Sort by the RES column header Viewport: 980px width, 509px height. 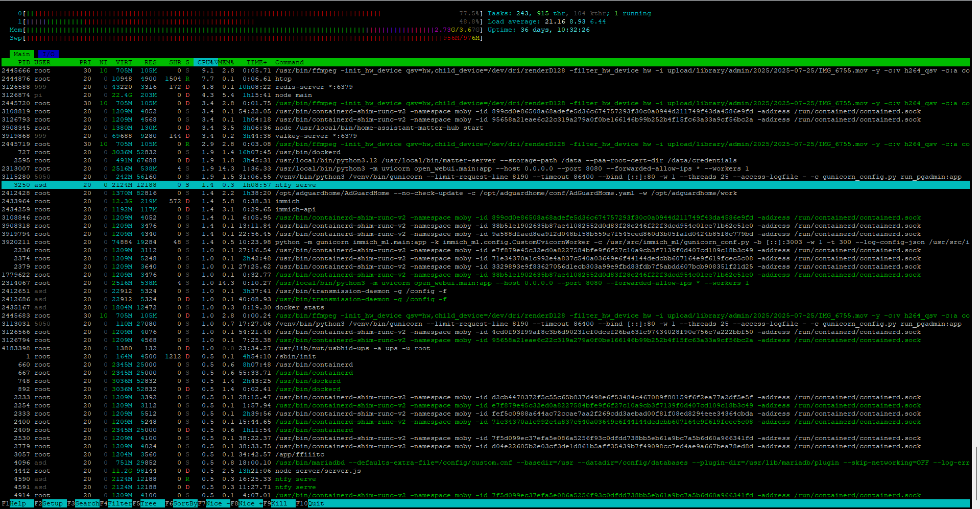coord(151,62)
